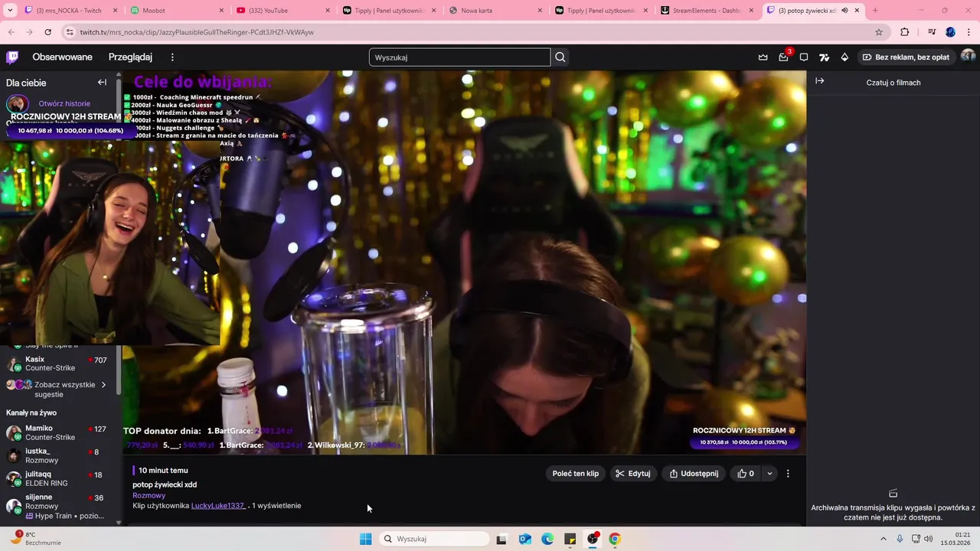Click the clip video player

point(464,262)
